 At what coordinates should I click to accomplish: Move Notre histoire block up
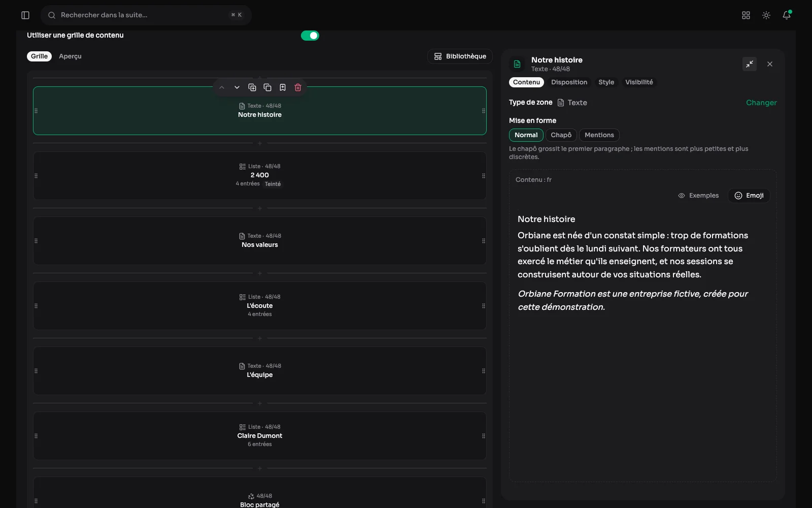[x=222, y=87]
